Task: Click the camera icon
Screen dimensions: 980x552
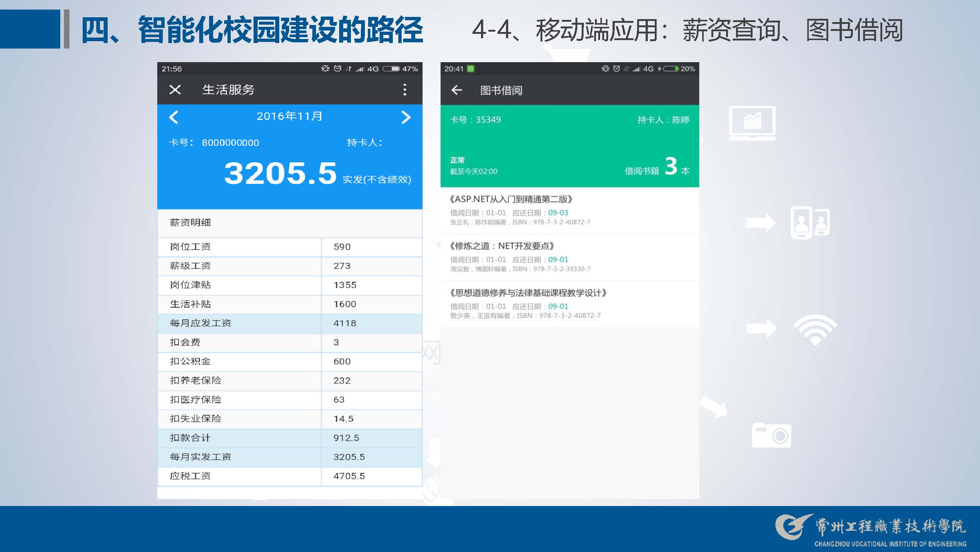Action: (771, 435)
